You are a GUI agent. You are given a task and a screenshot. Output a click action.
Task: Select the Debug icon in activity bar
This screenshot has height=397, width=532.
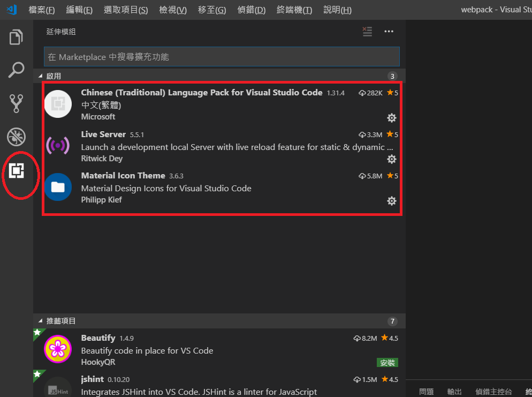[16, 137]
